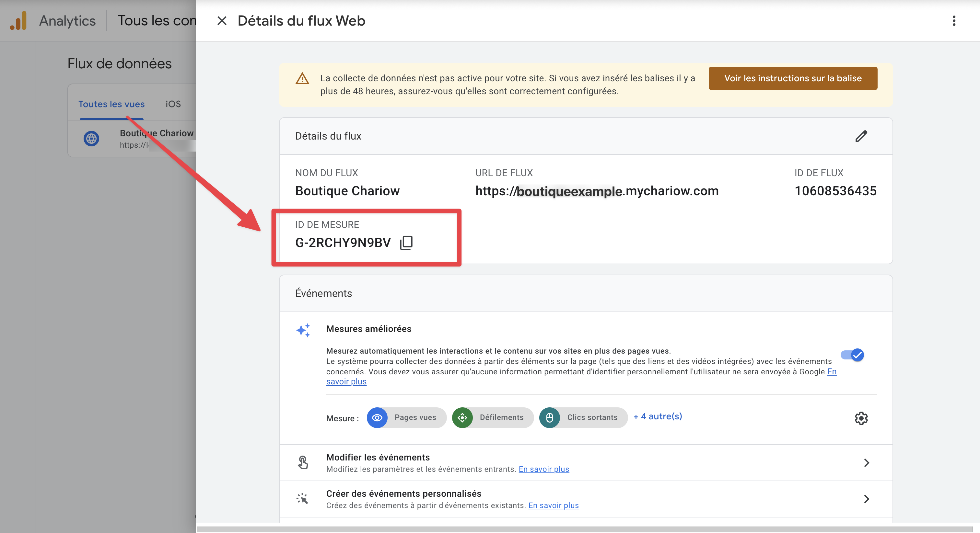This screenshot has width=980, height=533.
Task: Switch to the Toutes les vues tab
Action: 111,104
